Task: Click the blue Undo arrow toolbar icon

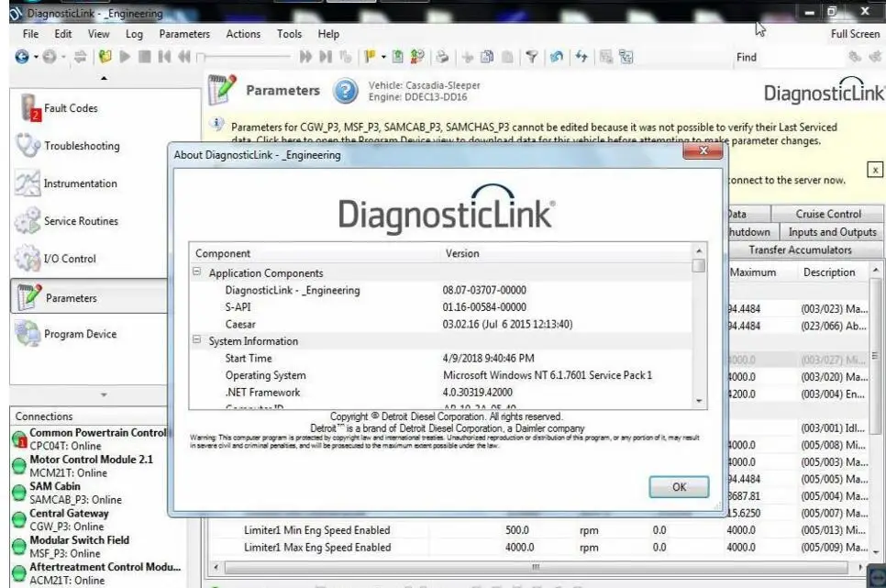Action: coord(557,57)
